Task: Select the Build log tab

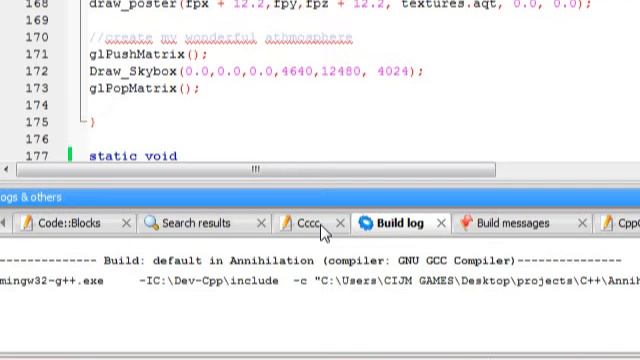Action: [x=400, y=223]
